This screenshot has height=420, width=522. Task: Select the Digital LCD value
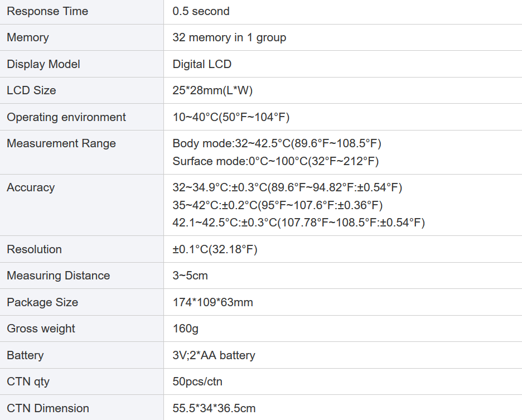click(202, 64)
